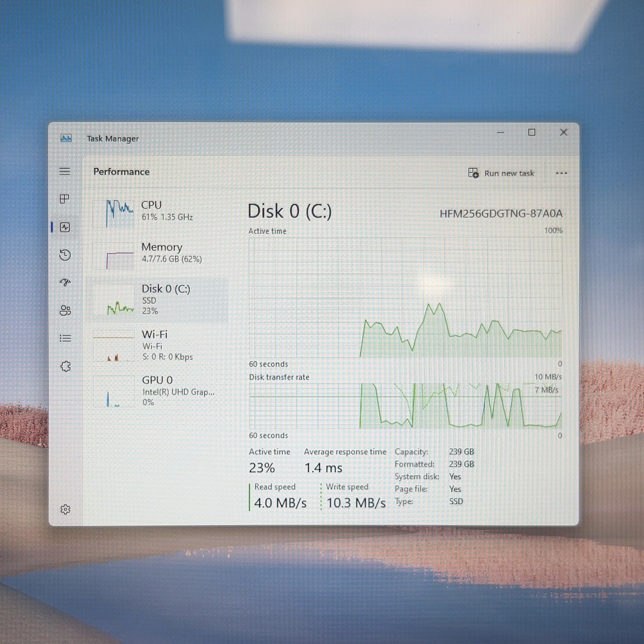Click the Capacity 239 GB value

click(x=462, y=452)
